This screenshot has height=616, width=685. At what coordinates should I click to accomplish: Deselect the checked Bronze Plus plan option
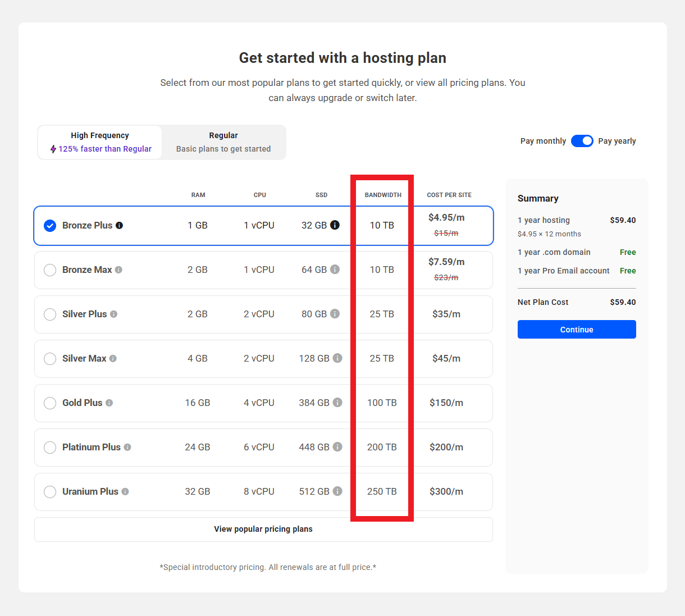click(50, 225)
